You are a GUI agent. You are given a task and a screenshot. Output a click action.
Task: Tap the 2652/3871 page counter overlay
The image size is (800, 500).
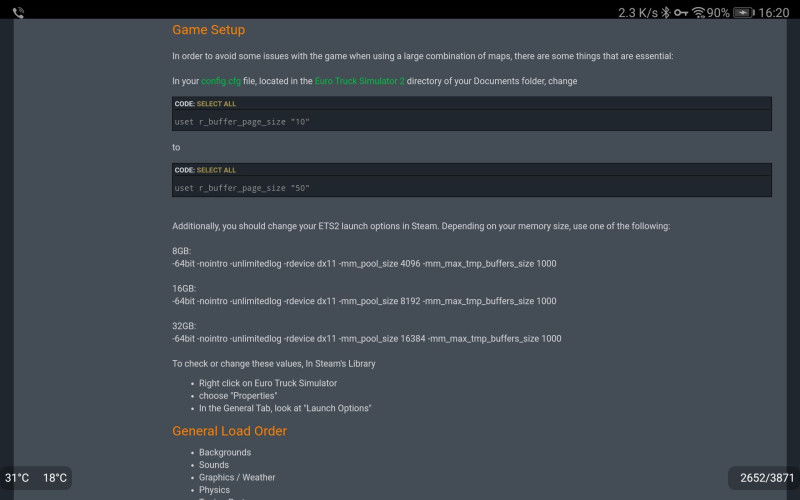click(766, 478)
